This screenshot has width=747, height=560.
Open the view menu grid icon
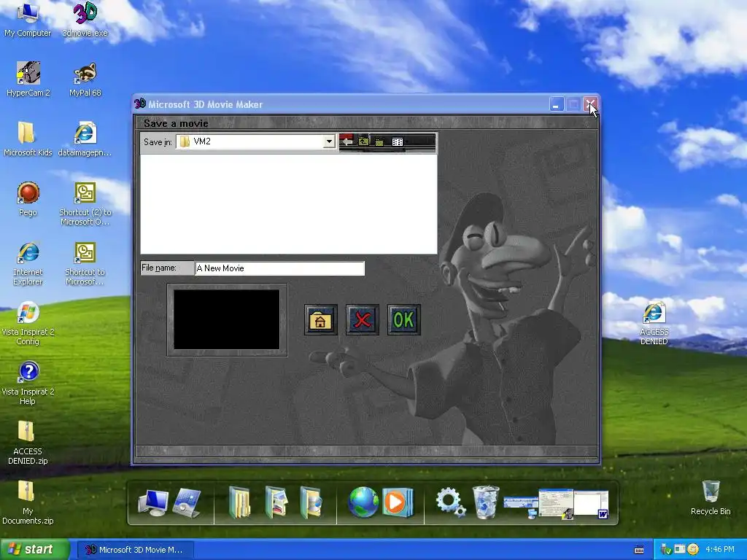click(398, 141)
